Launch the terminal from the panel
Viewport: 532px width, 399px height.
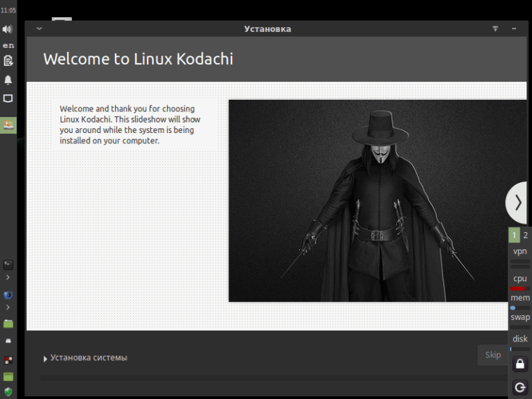point(8,265)
